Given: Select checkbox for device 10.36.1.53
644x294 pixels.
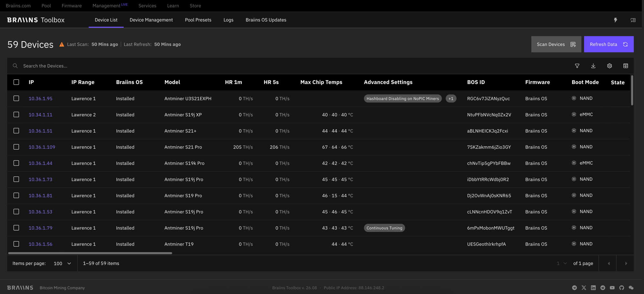Looking at the screenshot, I should coord(16,212).
